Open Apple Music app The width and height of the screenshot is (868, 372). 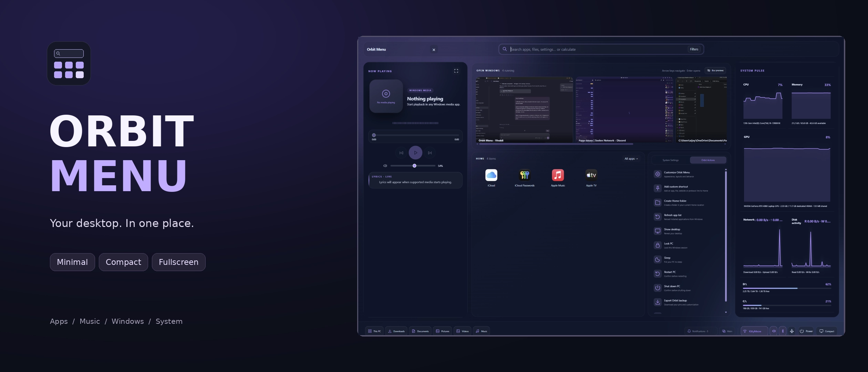[x=558, y=178]
